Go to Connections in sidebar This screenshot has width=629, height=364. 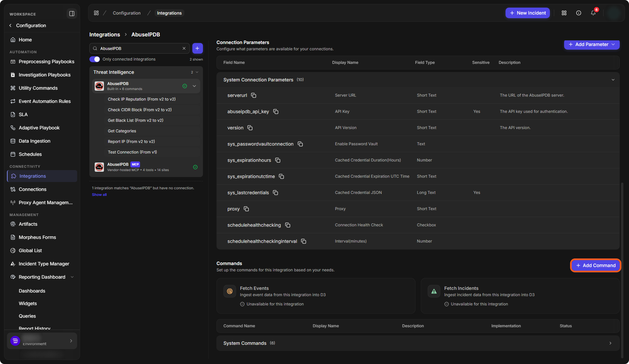tap(42, 189)
